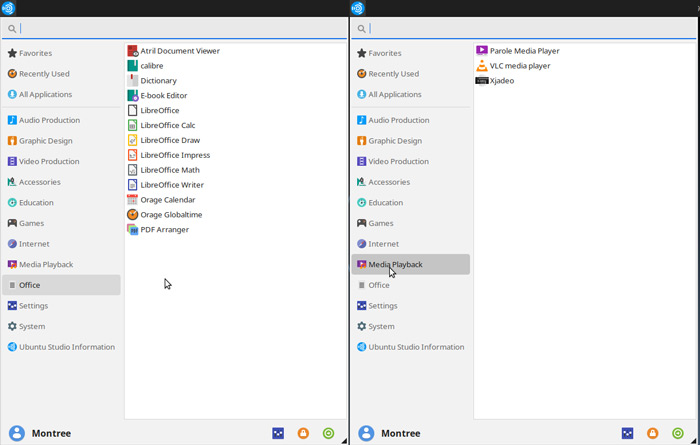Select Recently Used in left menu

[x=62, y=74]
